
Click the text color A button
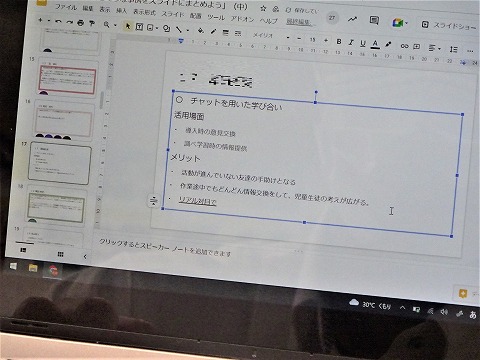click(375, 44)
